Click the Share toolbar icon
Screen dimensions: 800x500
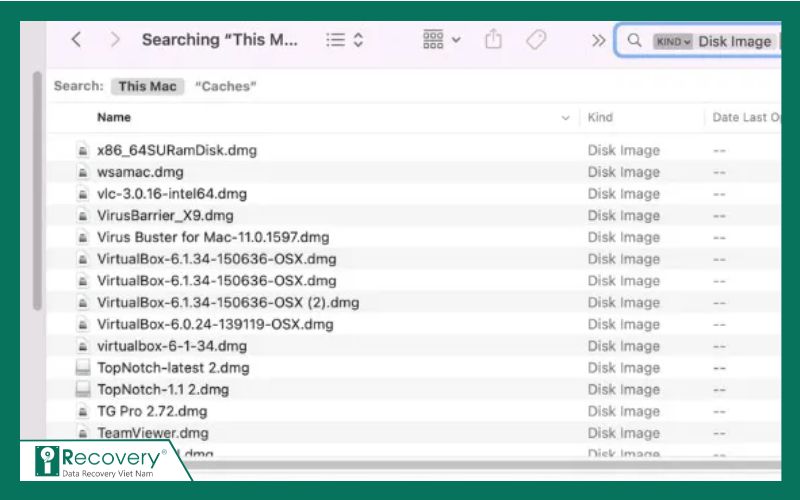coord(493,39)
